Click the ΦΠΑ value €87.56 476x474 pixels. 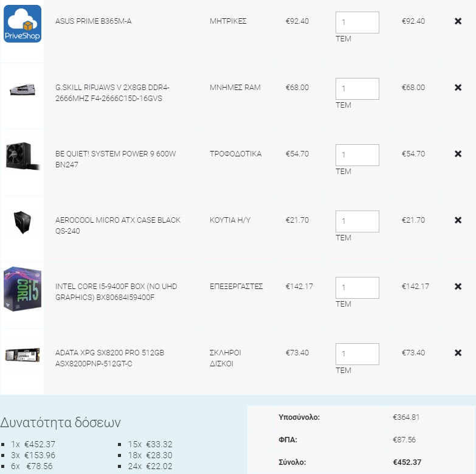tap(404, 440)
